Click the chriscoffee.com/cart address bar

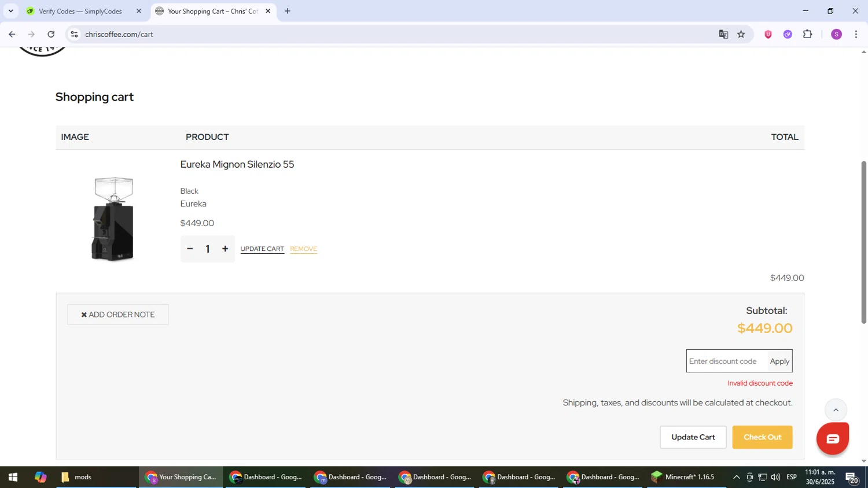point(393,34)
